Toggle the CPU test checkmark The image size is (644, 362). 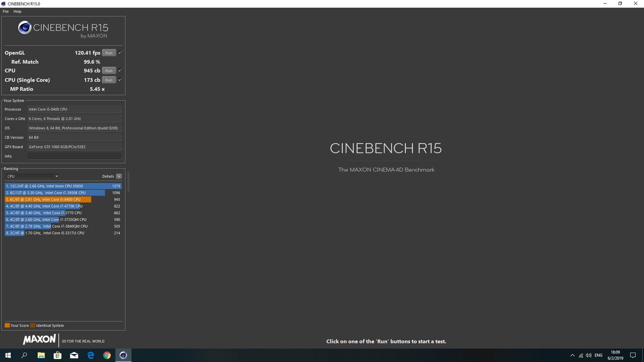pyautogui.click(x=120, y=70)
